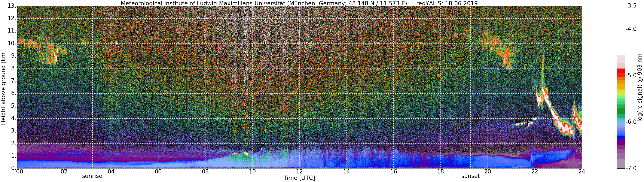Click the '3.' height axis tick label
This screenshot has height=182, width=644.
click(13, 131)
